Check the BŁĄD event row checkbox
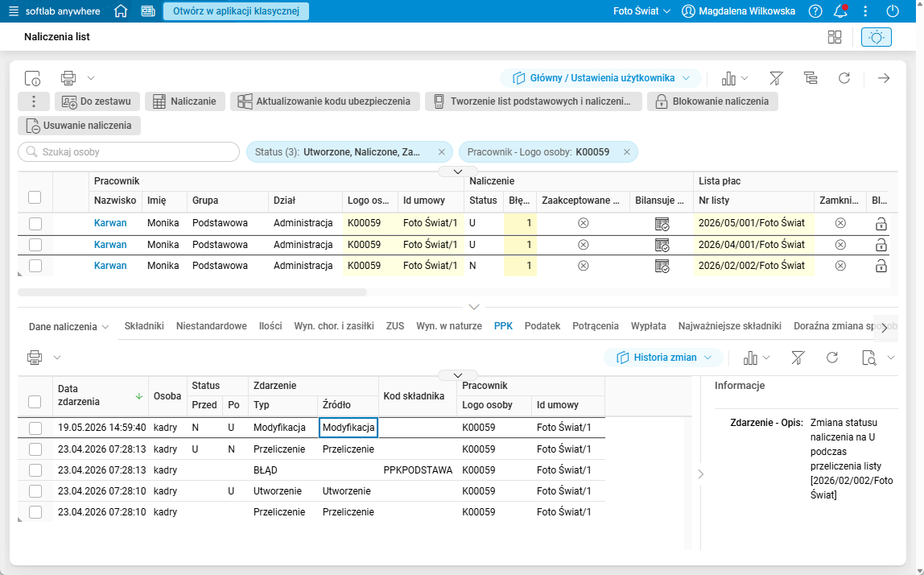The height and width of the screenshot is (575, 924). tap(35, 470)
